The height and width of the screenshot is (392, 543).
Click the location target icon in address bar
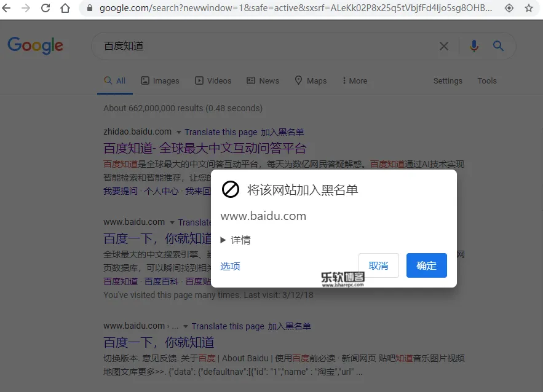[509, 8]
